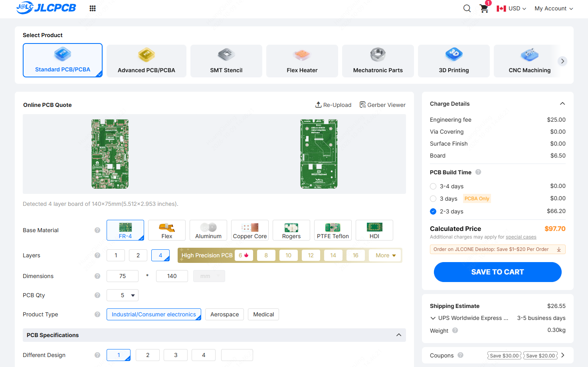Viewport: 588px width, 367px height.
Task: Open PCB Qty dropdown
Action: coord(123,295)
